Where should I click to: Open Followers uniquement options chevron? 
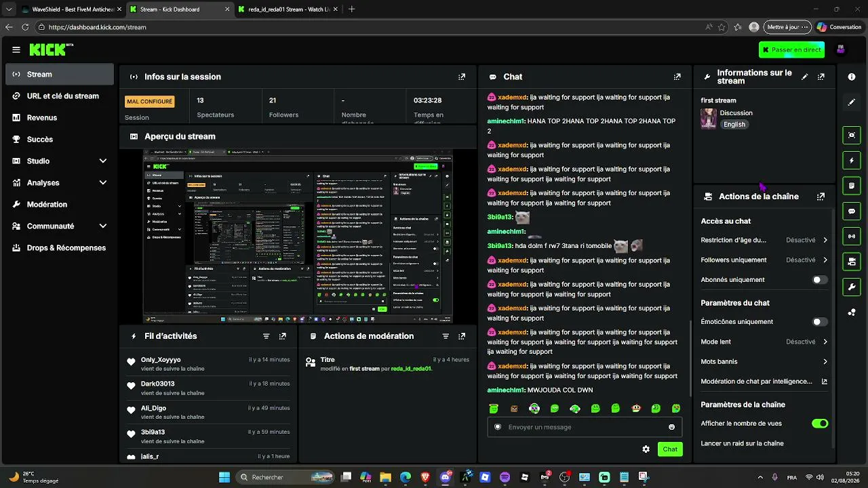pyautogui.click(x=825, y=260)
